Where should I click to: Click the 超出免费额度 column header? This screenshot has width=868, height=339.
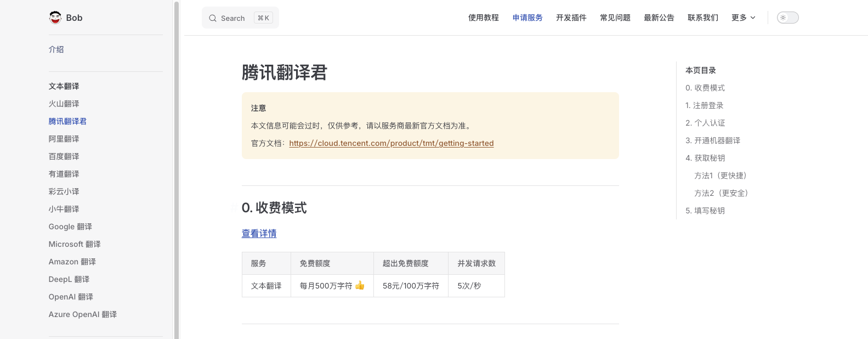click(411, 263)
